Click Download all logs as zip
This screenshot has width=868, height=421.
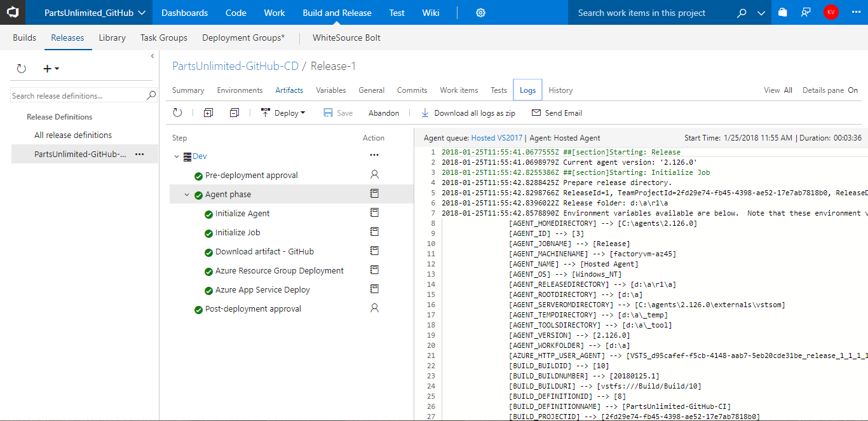468,113
